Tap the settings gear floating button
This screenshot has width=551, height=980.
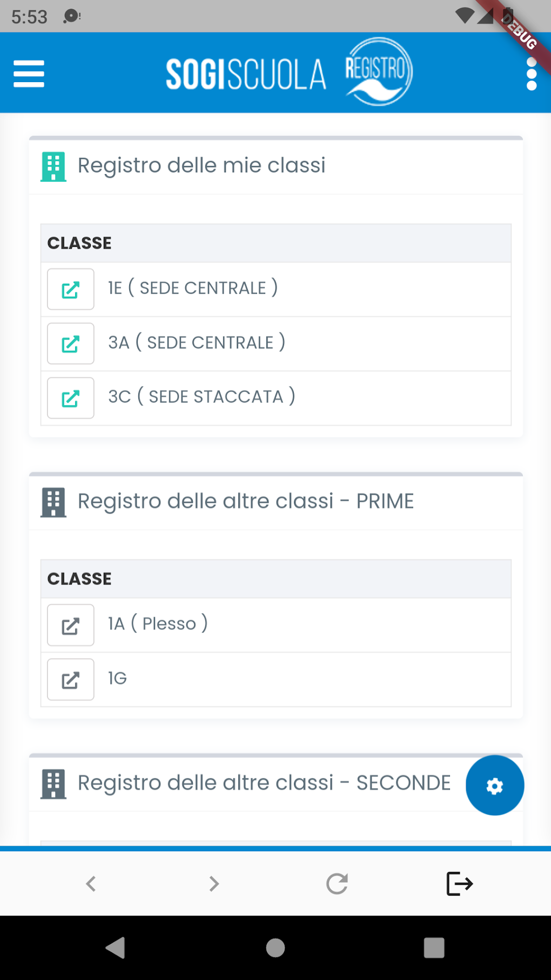(494, 785)
